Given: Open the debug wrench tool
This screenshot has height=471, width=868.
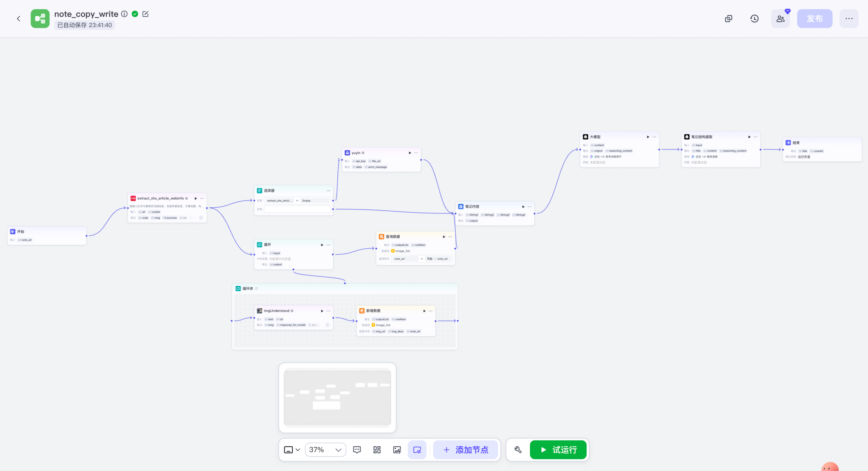Looking at the screenshot, I should (x=518, y=450).
